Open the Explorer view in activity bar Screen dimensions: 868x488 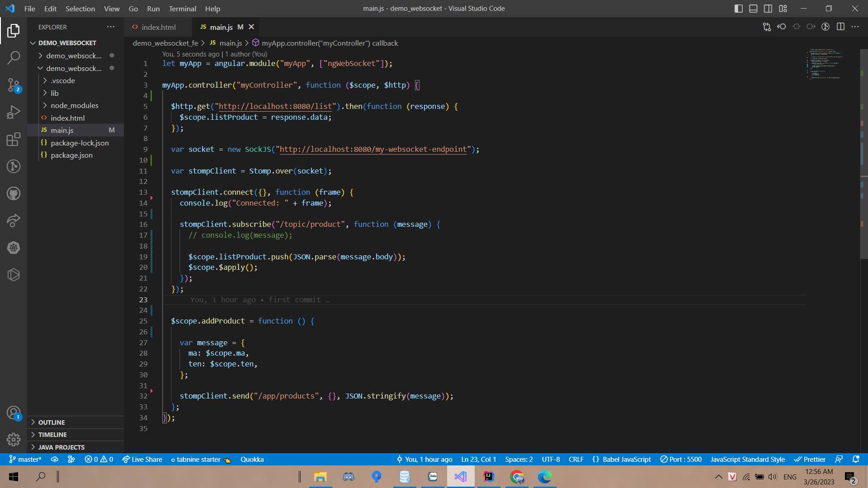[x=14, y=31]
